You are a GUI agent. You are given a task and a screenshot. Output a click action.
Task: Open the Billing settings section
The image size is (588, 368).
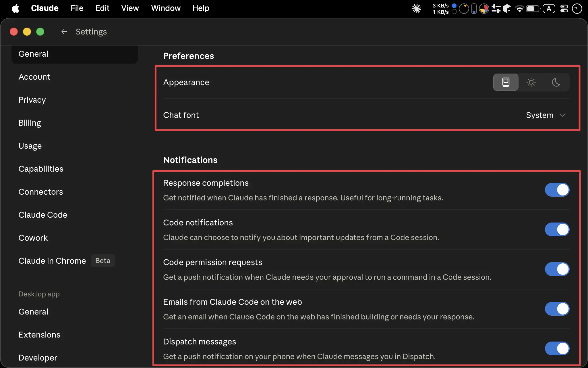75,123
